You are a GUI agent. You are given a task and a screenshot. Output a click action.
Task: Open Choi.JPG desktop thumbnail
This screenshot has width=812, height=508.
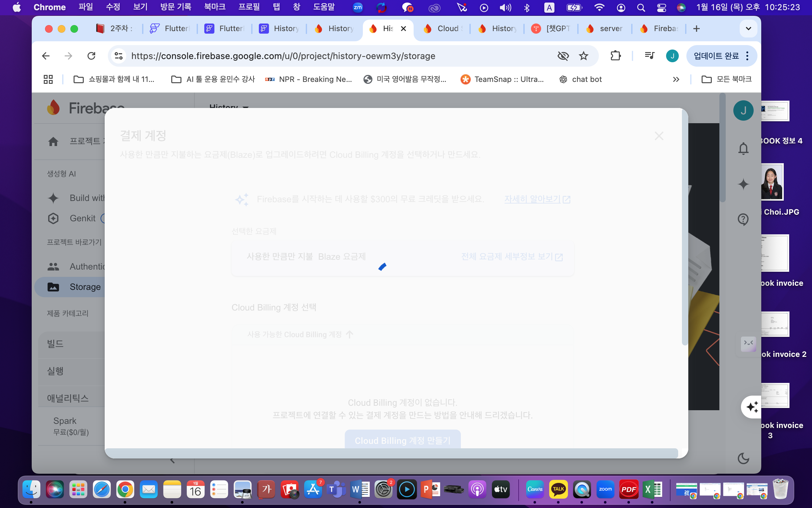point(772,182)
